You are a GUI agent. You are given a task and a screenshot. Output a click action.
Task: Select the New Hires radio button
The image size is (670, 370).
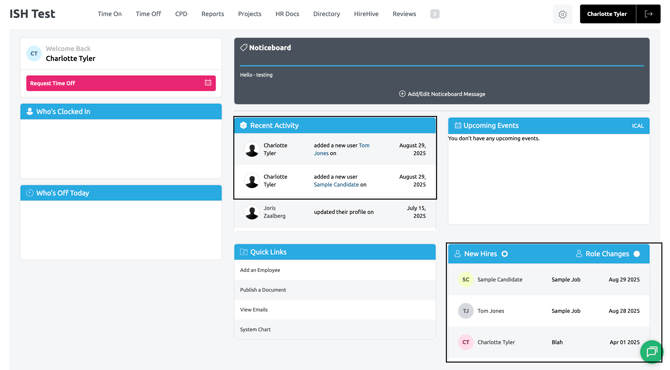pyautogui.click(x=505, y=254)
